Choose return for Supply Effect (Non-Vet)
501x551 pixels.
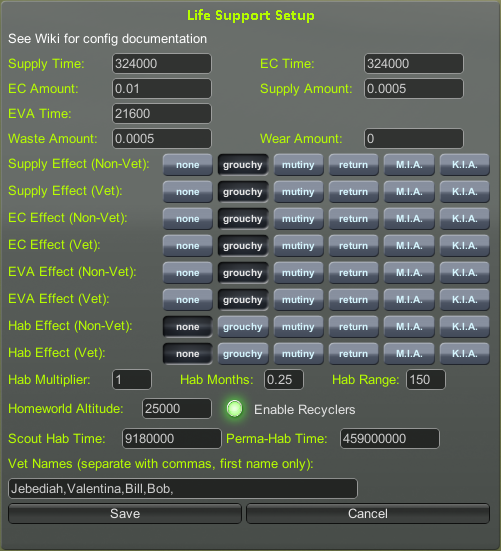tap(353, 165)
